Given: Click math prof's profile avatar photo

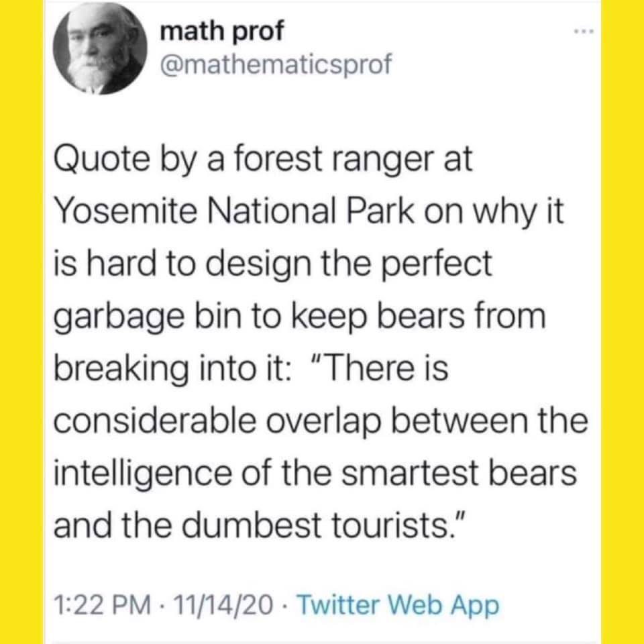Looking at the screenshot, I should tap(107, 52).
